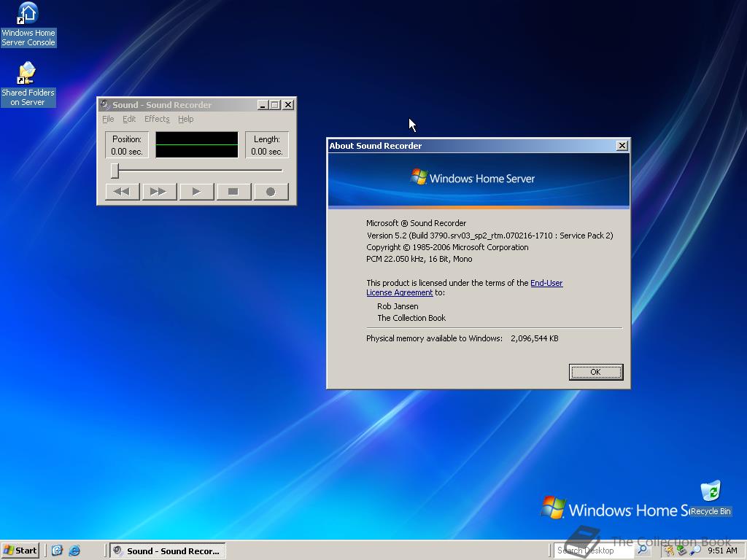Click Show Desktop quick launch icon
The width and height of the screenshot is (747, 560).
[x=57, y=551]
